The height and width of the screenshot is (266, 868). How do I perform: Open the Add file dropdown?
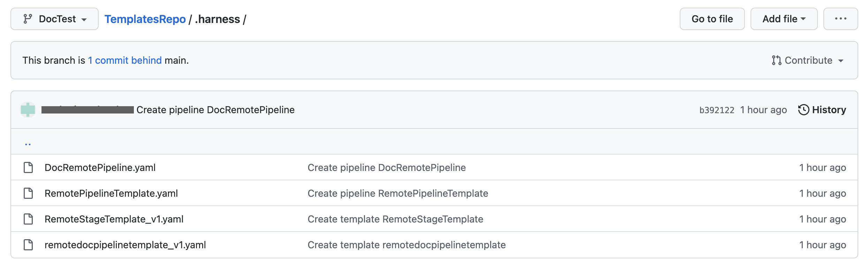pyautogui.click(x=784, y=19)
